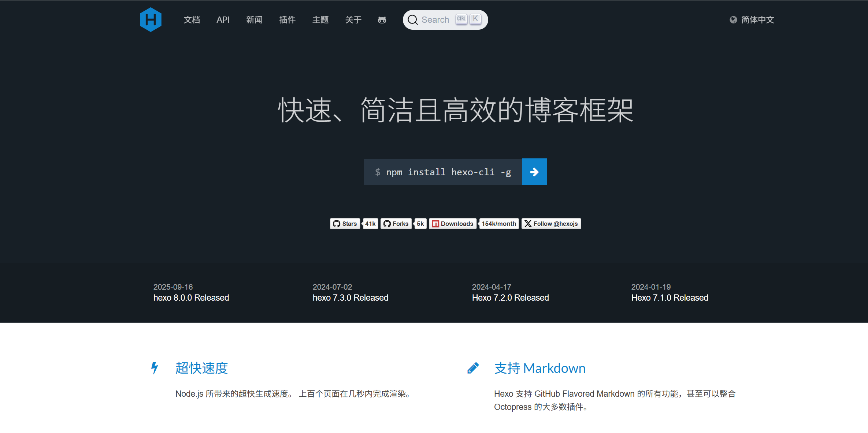This screenshot has height=433, width=868.
Task: Open Hexo 7.2.0 Released news link
Action: 510,298
